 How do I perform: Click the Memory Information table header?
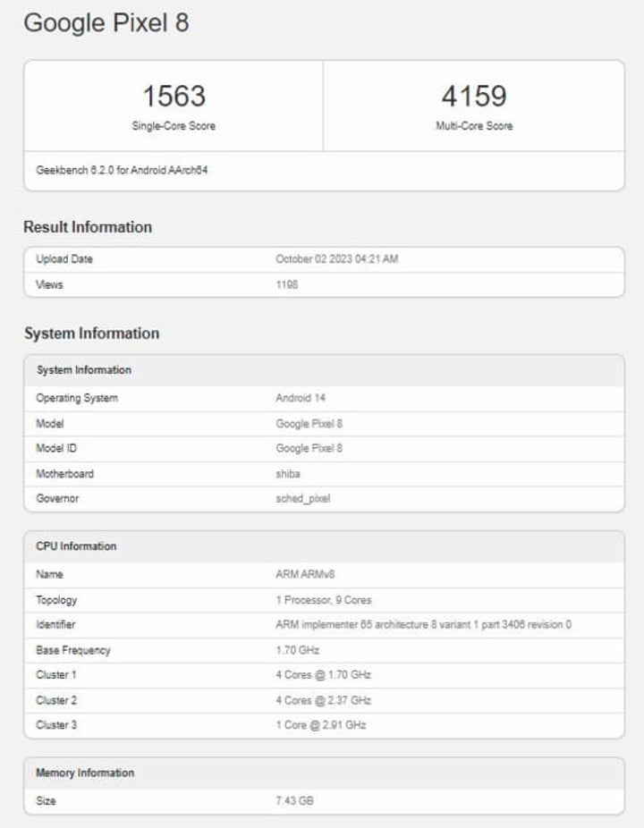84,773
